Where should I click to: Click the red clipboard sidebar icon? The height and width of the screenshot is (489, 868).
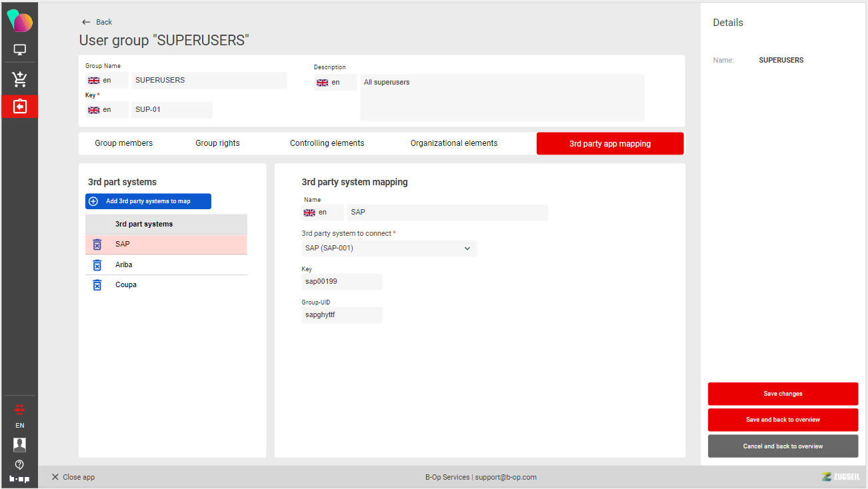19,107
